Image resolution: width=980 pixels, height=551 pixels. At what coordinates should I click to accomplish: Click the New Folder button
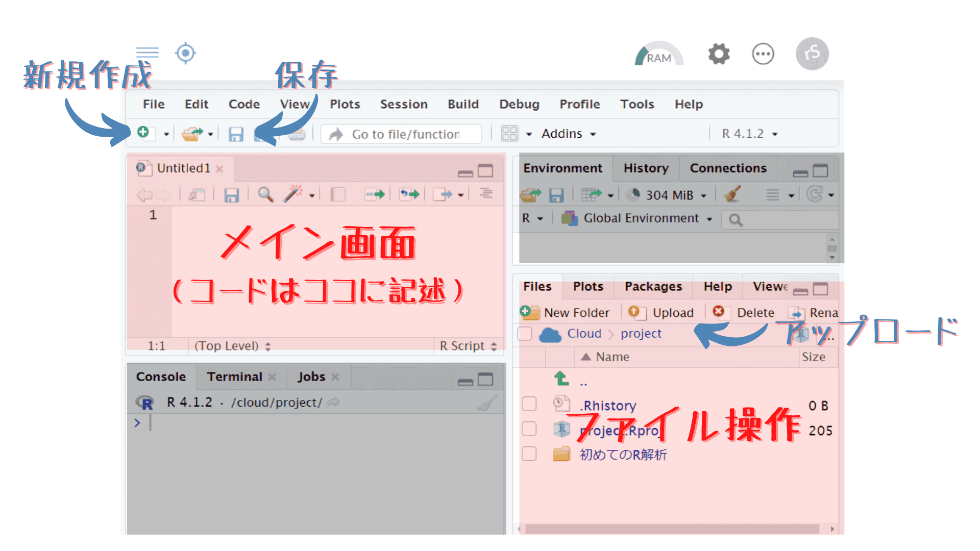[566, 312]
